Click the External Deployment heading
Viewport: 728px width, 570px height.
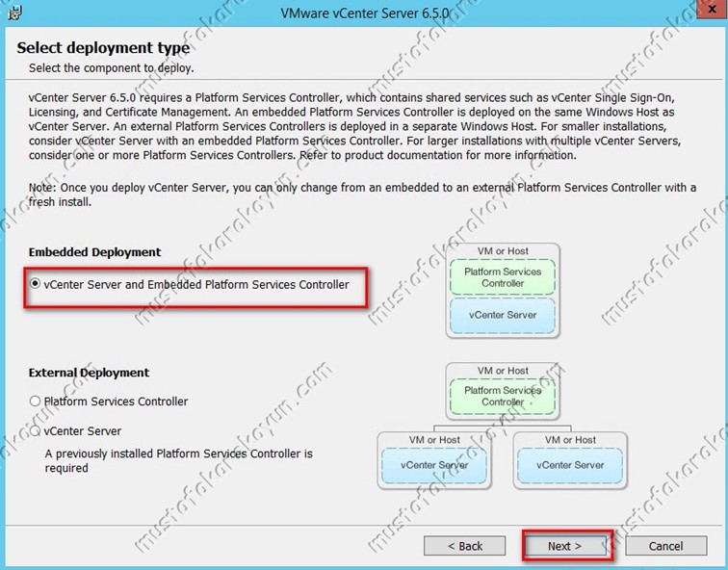tap(90, 373)
